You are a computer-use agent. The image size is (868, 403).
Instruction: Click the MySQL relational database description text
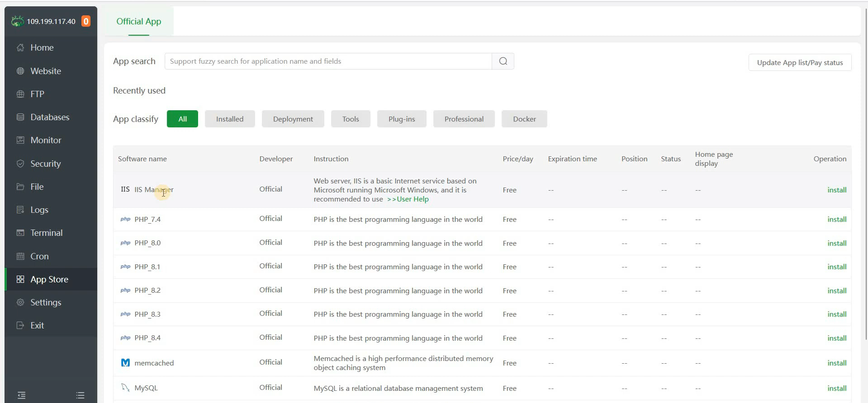(398, 388)
